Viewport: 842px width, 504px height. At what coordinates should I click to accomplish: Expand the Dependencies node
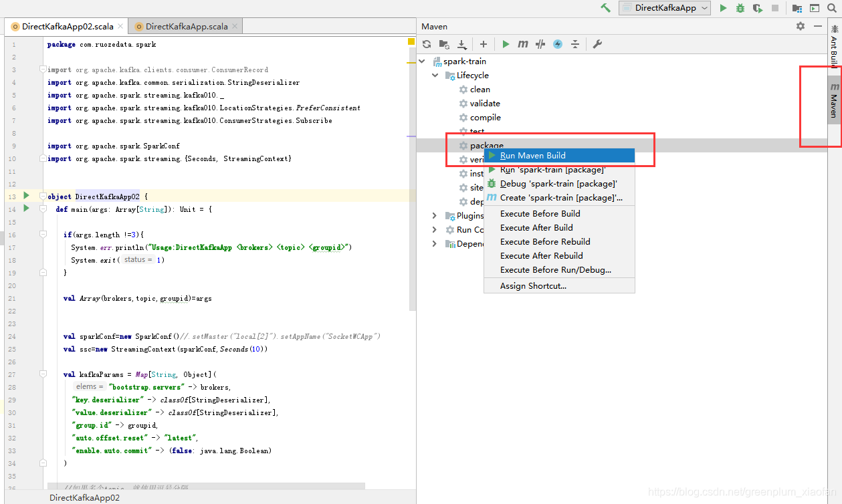(x=435, y=243)
